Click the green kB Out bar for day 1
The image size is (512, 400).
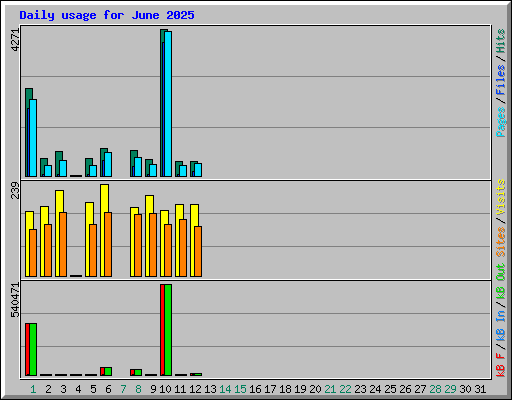(x=33, y=349)
